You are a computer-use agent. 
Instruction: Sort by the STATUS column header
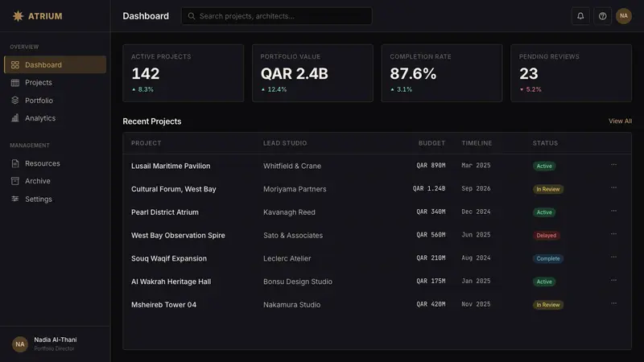click(x=545, y=143)
